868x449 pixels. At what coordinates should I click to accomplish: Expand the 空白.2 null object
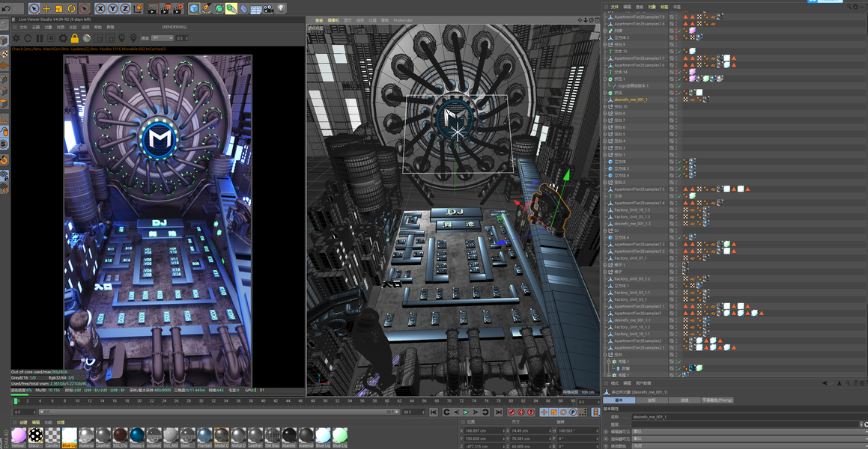coord(606,183)
